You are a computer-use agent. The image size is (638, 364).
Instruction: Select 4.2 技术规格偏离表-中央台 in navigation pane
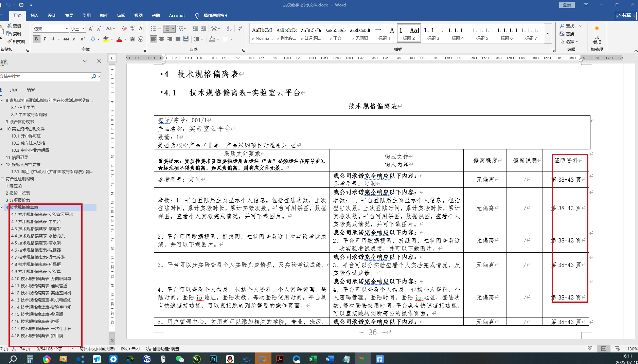coord(36,221)
